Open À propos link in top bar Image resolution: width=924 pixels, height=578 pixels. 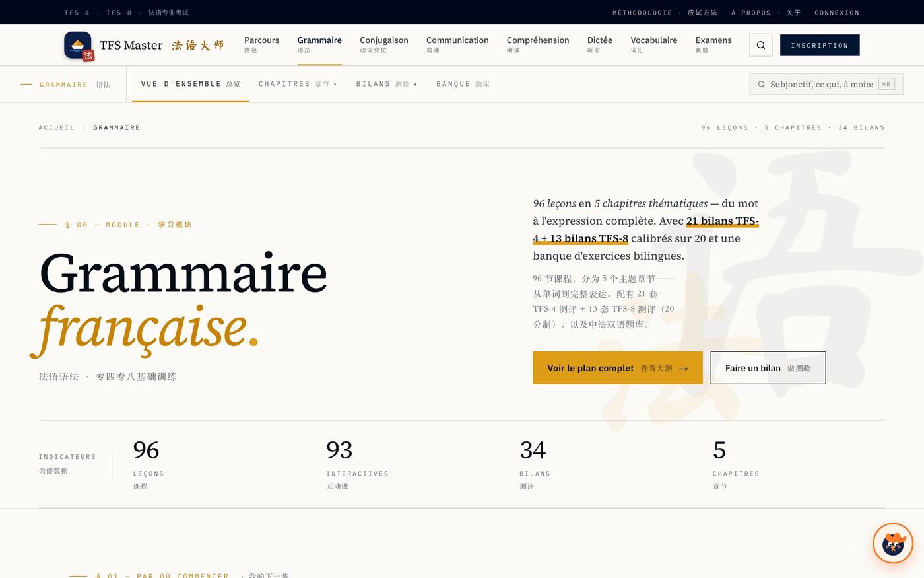pyautogui.click(x=766, y=13)
